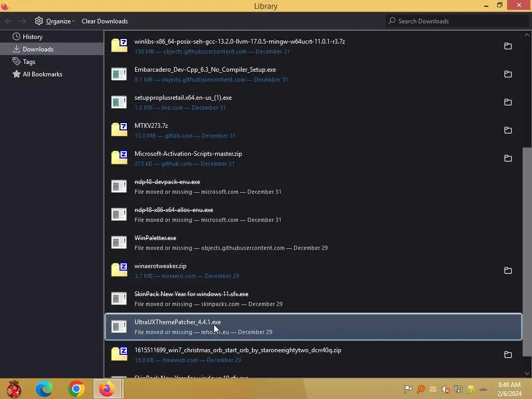Open folder for setupproplusretail.x64.en-us_(1).exe
The image size is (532, 399).
508,102
